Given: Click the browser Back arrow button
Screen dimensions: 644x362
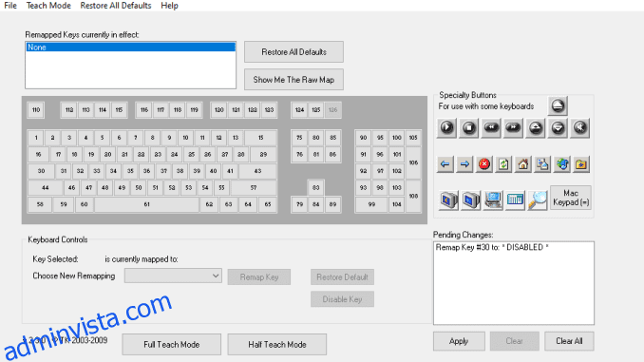Looking at the screenshot, I should click(x=445, y=164).
